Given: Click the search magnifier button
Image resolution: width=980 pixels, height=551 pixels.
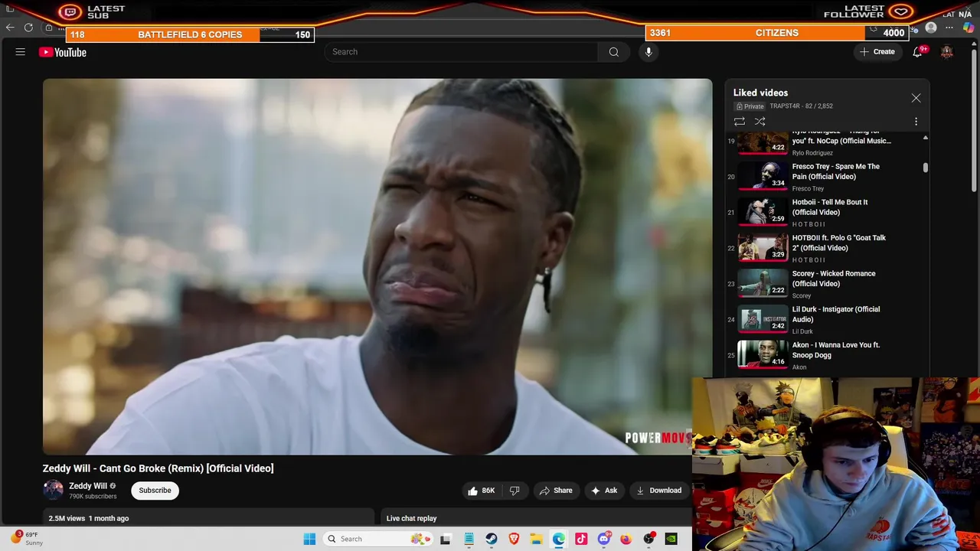Looking at the screenshot, I should pyautogui.click(x=613, y=52).
